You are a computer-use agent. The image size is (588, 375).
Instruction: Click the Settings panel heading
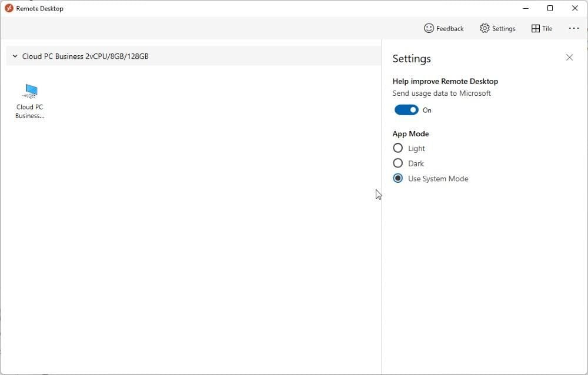tap(412, 59)
